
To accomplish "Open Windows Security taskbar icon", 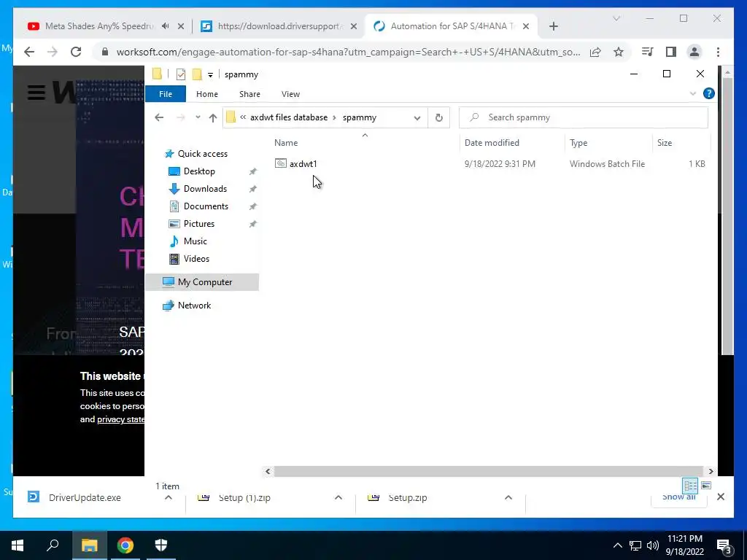I will [161, 545].
